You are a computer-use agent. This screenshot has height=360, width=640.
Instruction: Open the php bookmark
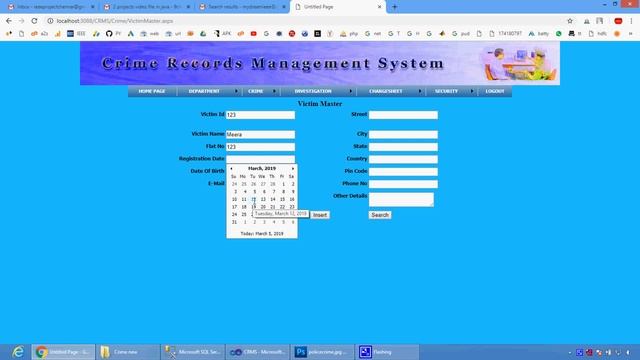pos(349,33)
